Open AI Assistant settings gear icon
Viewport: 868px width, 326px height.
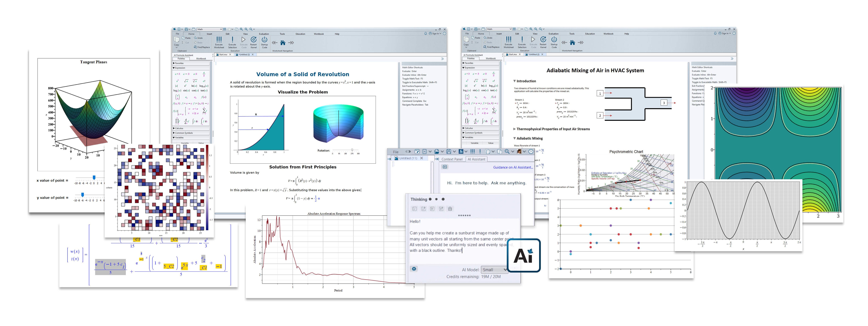(x=414, y=269)
